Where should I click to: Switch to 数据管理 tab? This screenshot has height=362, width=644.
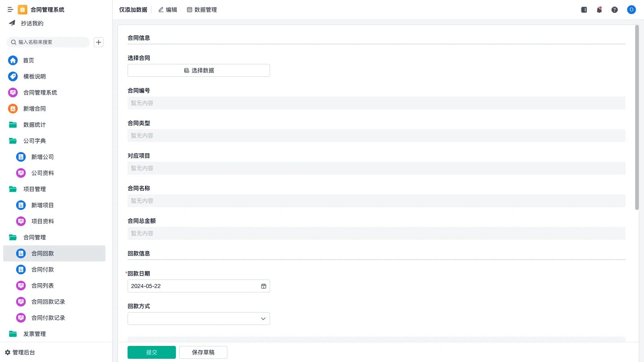pos(202,10)
